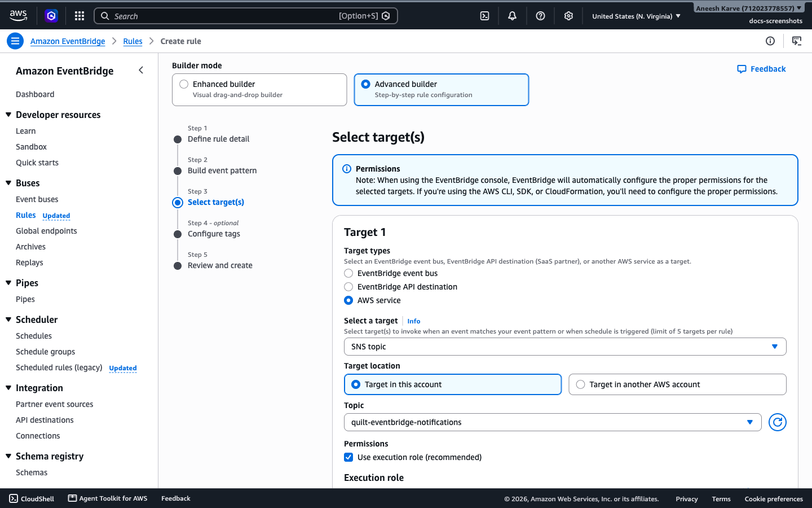Image resolution: width=812 pixels, height=508 pixels.
Task: Open API destinations in the sidebar
Action: click(x=45, y=420)
